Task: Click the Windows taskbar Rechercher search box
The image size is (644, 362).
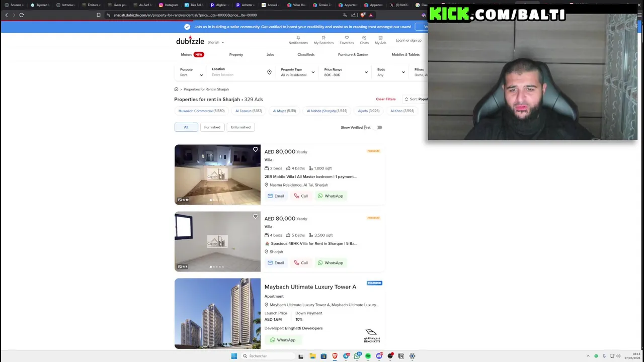Action: tap(267, 356)
